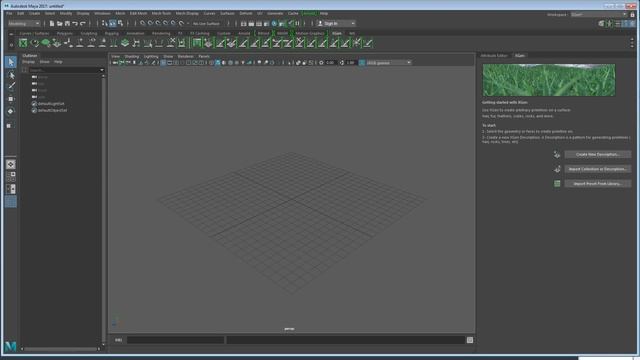Activate the Rotate tool in toolbox

click(x=11, y=111)
